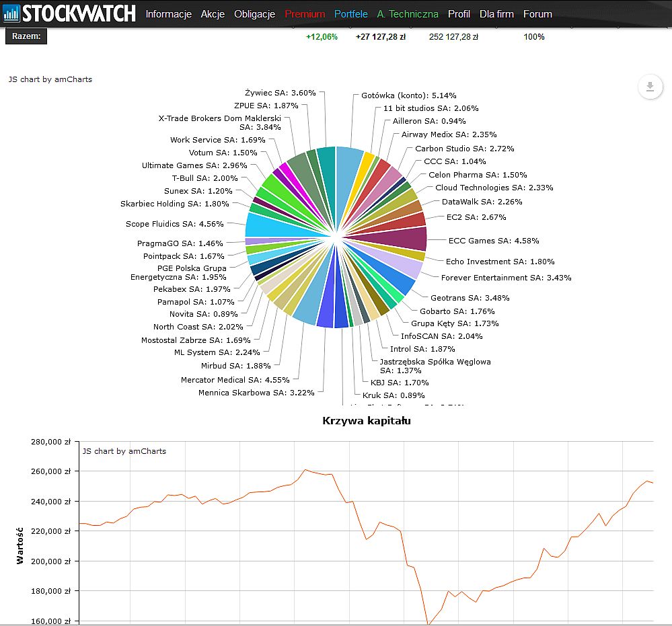Select the blue Geotrans pie slice
The width and height of the screenshot is (672, 626).
click(394, 280)
